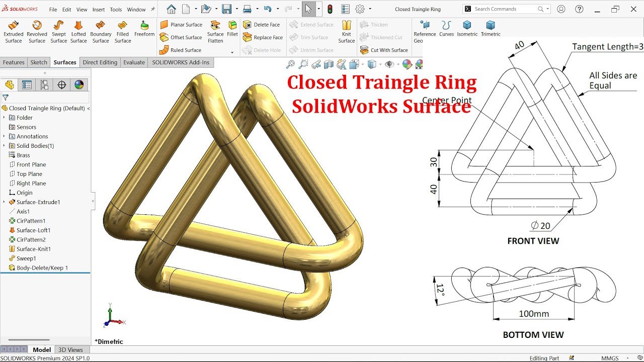Image resolution: width=644 pixels, height=362 pixels.
Task: Switch to the Evaluate tab
Action: tap(134, 62)
